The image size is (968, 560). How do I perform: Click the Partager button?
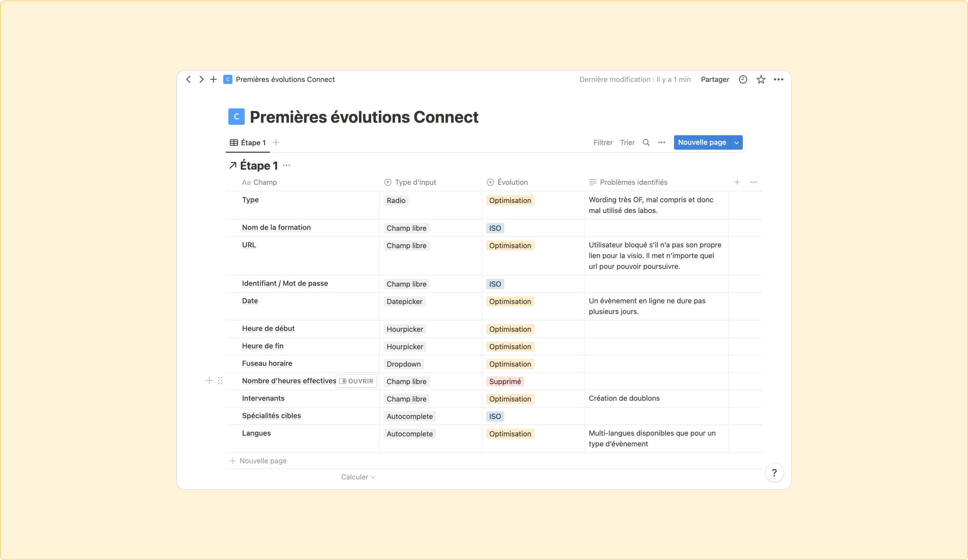pyautogui.click(x=715, y=79)
